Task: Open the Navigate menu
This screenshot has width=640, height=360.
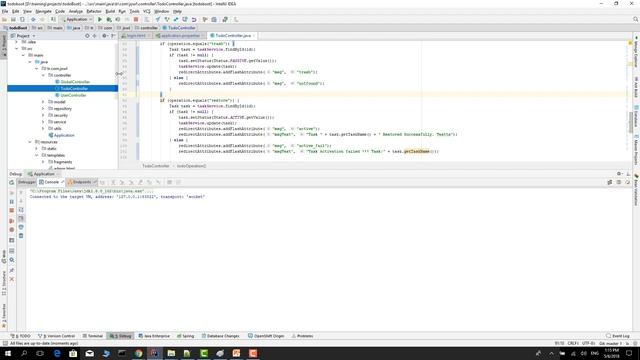Action: pos(43,11)
